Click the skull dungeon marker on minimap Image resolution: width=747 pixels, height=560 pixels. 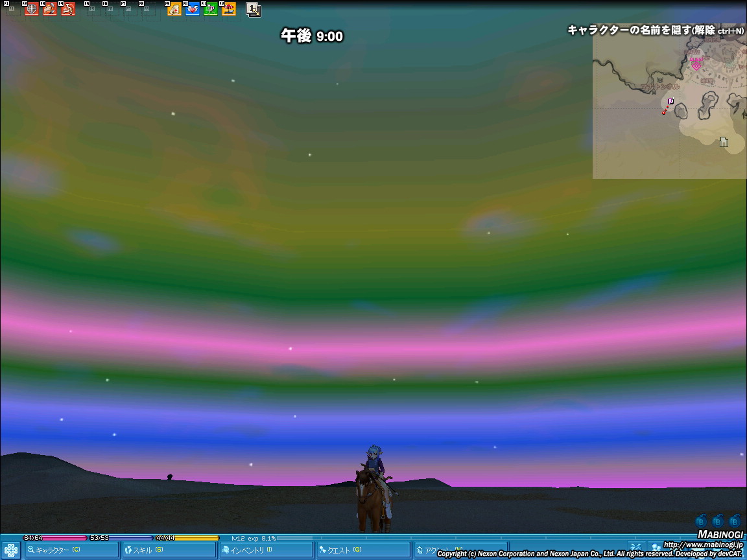click(x=660, y=80)
